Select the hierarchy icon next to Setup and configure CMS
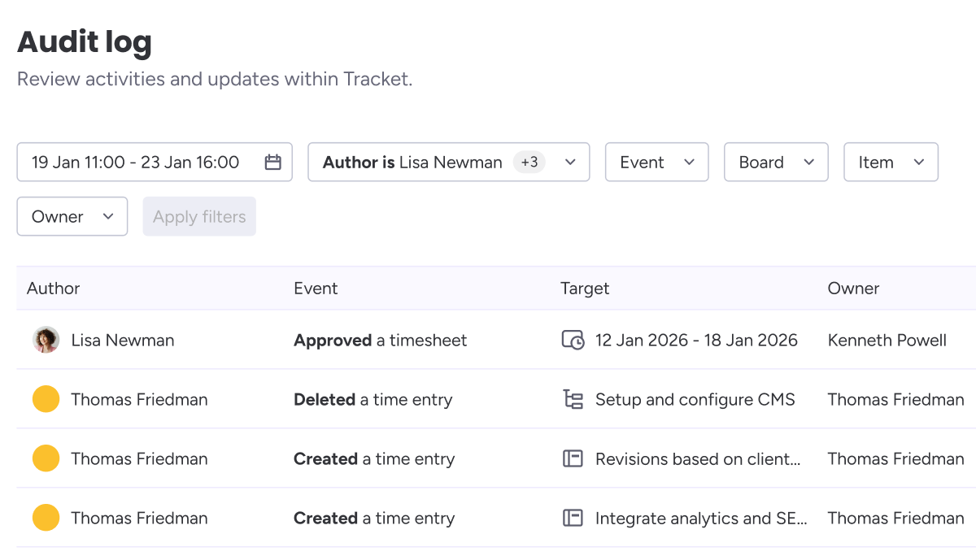Screen dimensions: 976x560 [573, 399]
